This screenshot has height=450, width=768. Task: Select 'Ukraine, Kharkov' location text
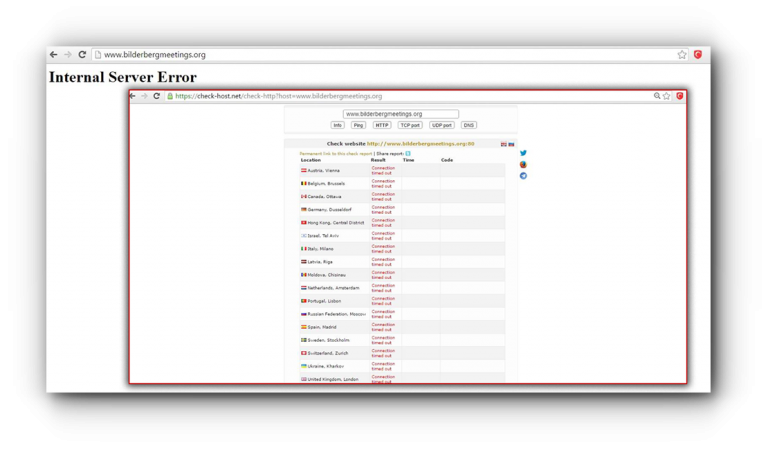tap(326, 366)
